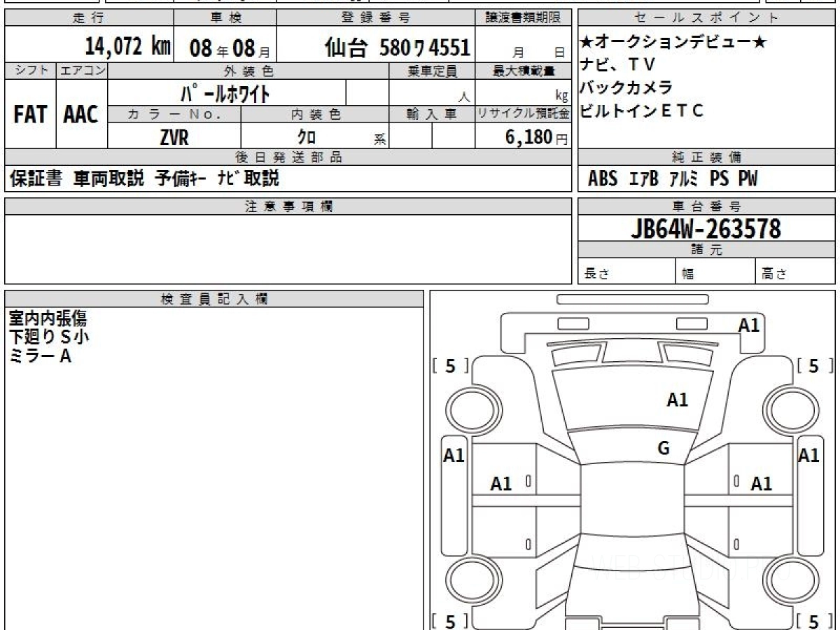
Task: Click the シフト header
Action: click(30, 71)
